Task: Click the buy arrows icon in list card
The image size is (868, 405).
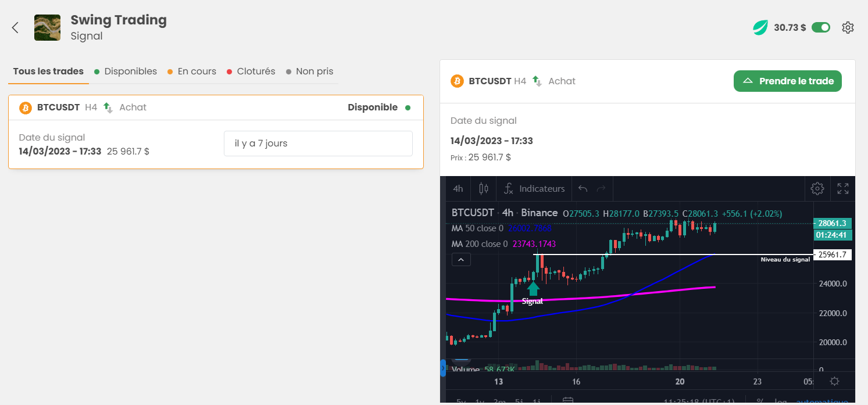Action: click(x=108, y=107)
